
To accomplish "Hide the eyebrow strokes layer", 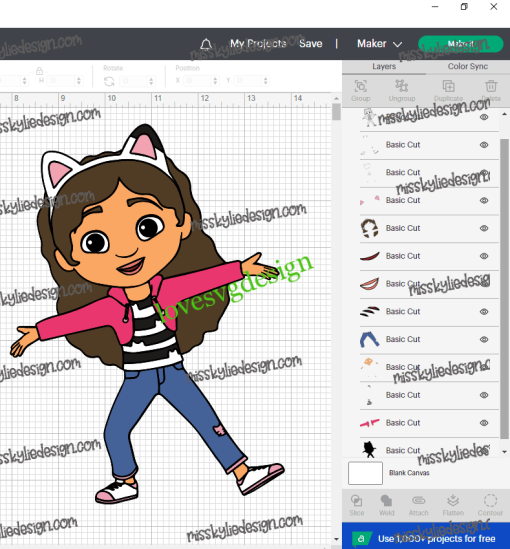I will pos(484,312).
